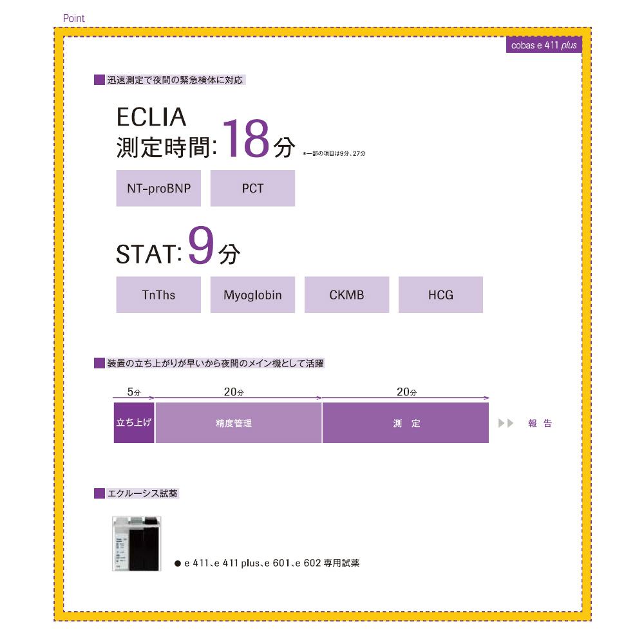Click the reagent pack product image

(137, 544)
